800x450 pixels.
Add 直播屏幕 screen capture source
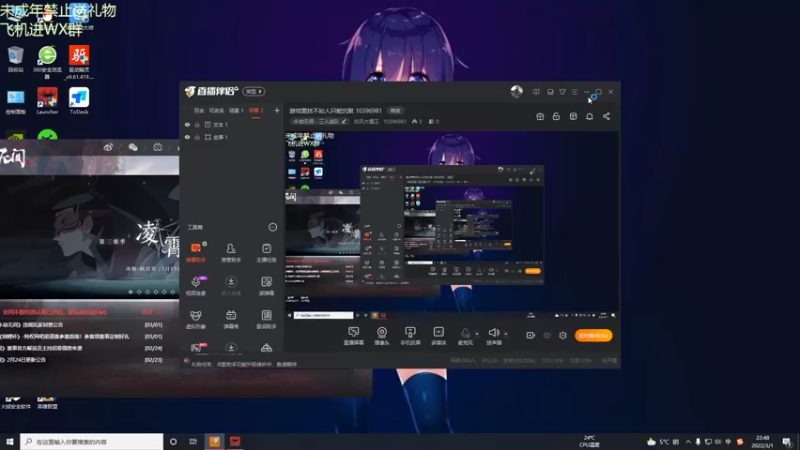coord(354,336)
